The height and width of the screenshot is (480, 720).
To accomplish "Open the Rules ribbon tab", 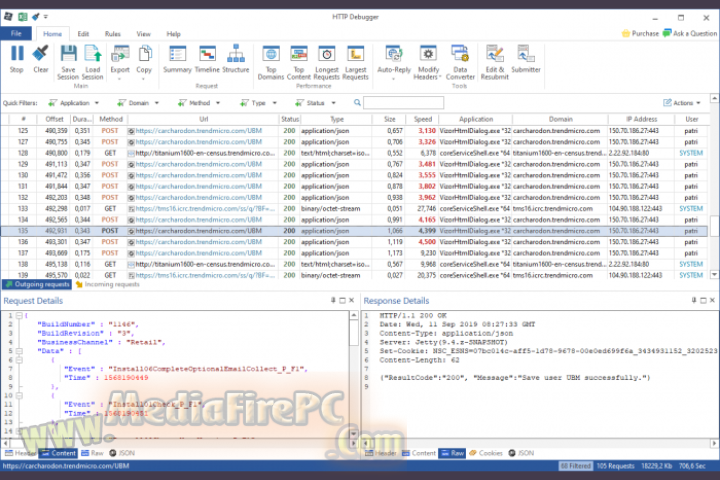I will pos(112,34).
